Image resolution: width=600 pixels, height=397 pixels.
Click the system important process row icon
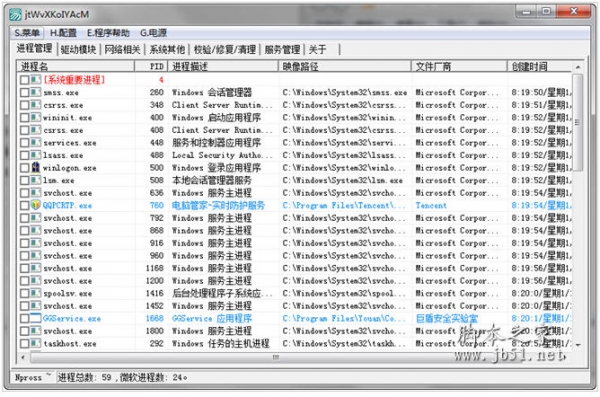click(x=36, y=80)
